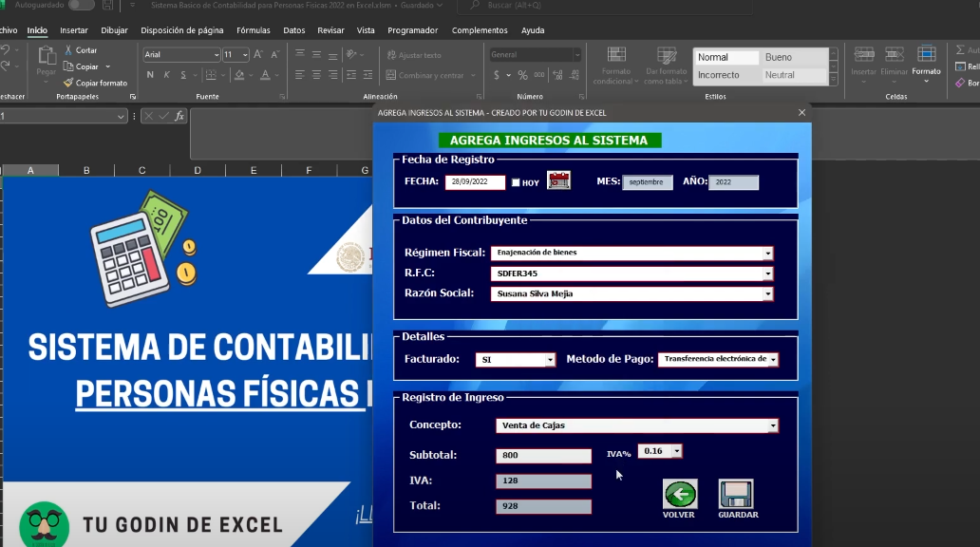Open the calendar date picker icon

click(558, 180)
